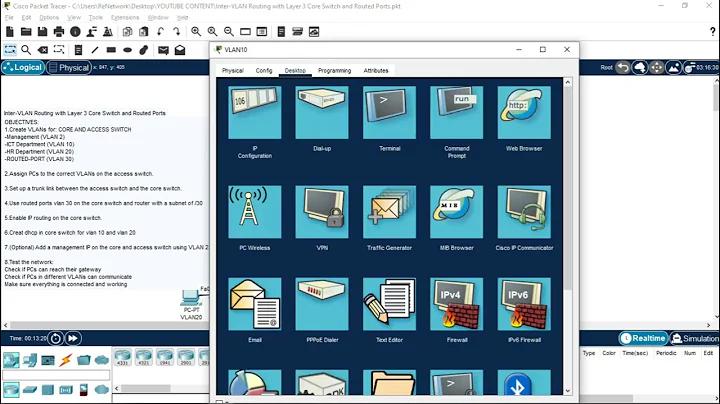Open the PC Wireless app
This screenshot has width=720, height=404.
[255, 212]
